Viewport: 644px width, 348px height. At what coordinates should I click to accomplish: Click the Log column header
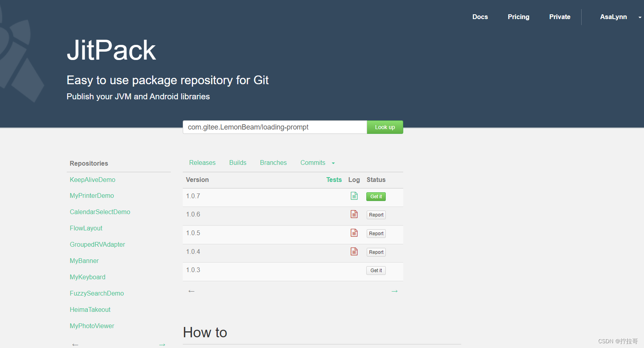click(x=354, y=180)
